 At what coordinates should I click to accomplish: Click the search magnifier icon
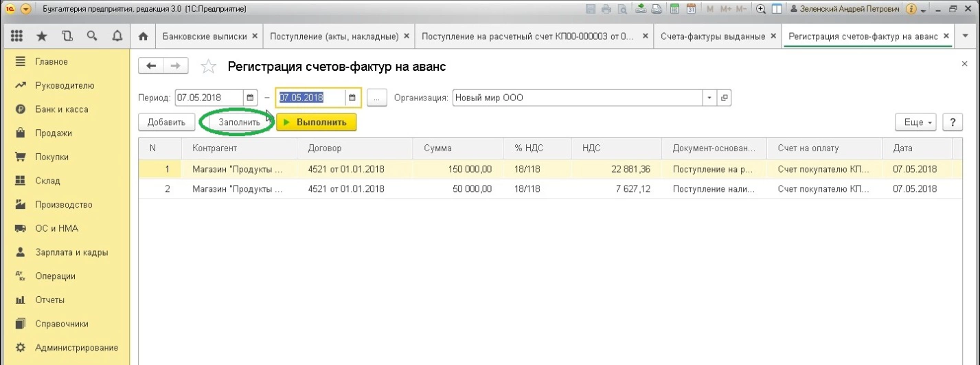click(92, 36)
